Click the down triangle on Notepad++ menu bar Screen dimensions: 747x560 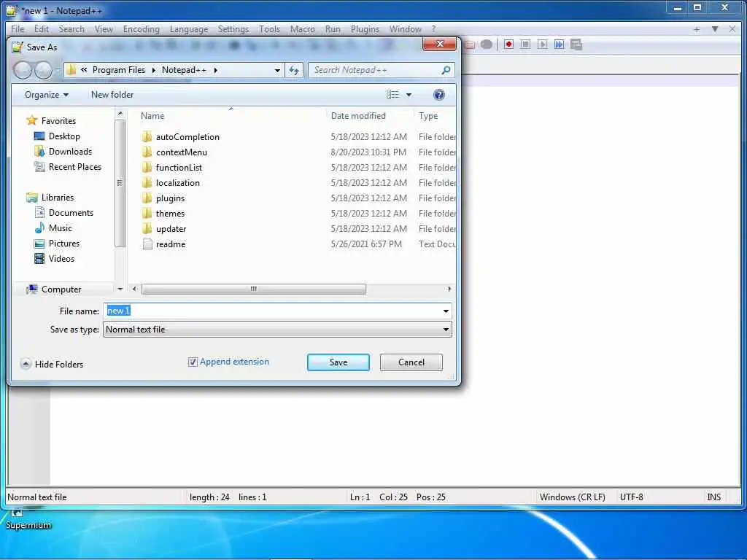click(x=715, y=29)
